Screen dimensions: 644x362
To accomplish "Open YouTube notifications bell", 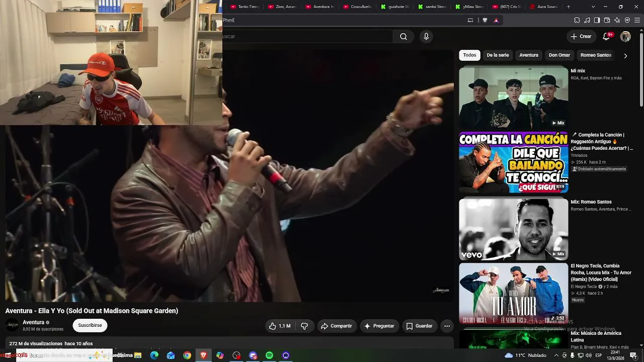I will 607,36.
